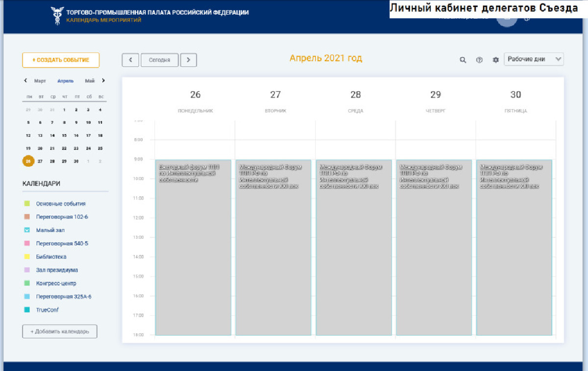Toggle the Конгресс-центр calendar checkbox
Viewport: 588px width, 371px height.
27,283
